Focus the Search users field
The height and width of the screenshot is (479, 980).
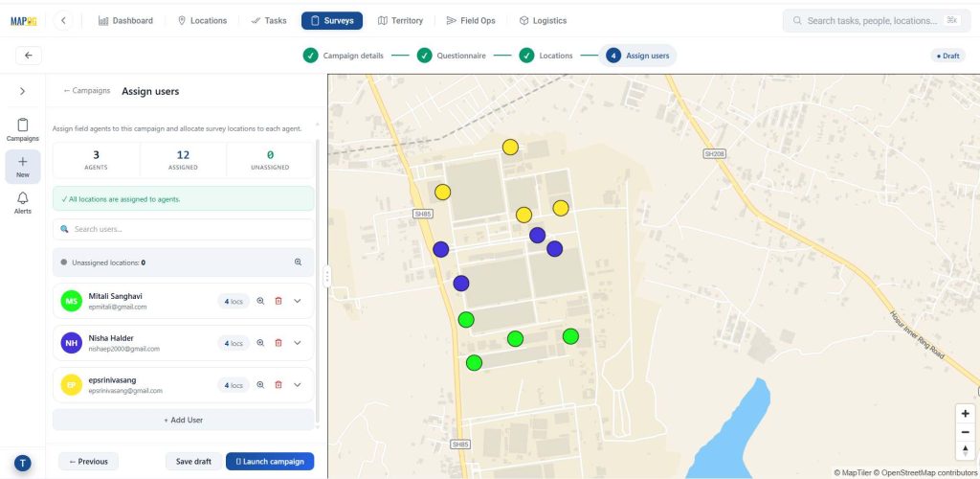click(183, 229)
